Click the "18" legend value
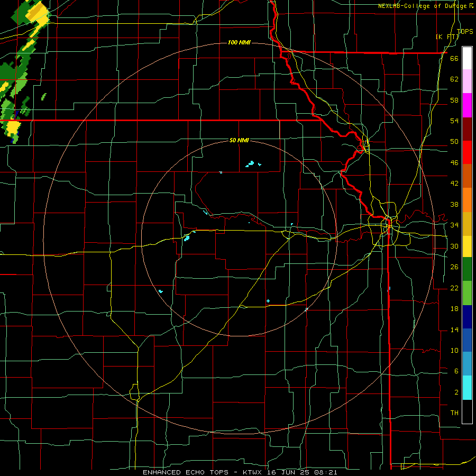 [x=454, y=309]
